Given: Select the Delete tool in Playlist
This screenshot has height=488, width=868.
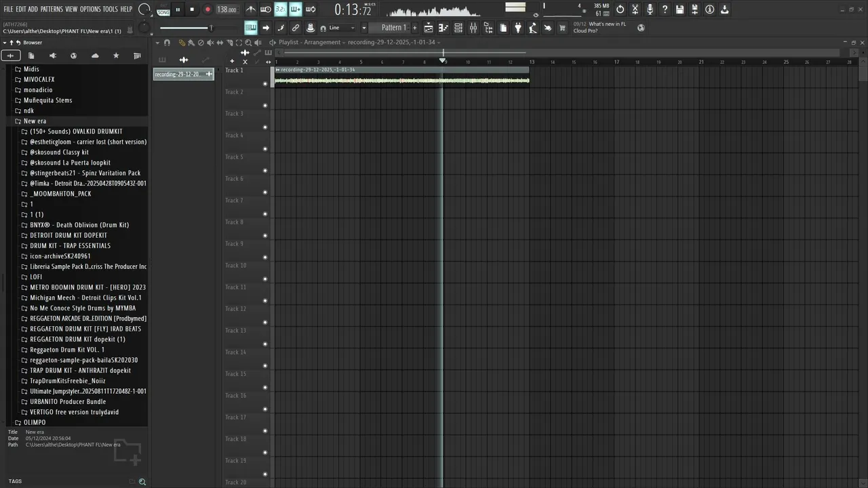Looking at the screenshot, I should pyautogui.click(x=201, y=43).
